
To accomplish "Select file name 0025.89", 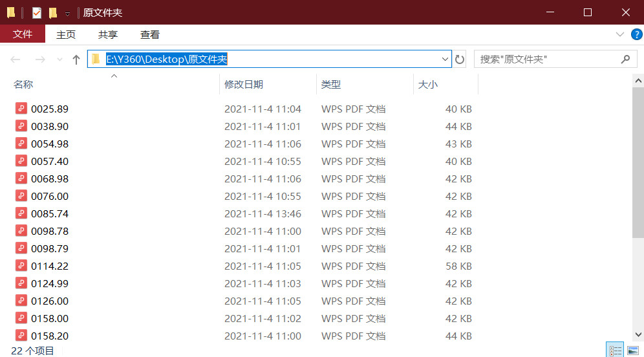I will pyautogui.click(x=50, y=109).
